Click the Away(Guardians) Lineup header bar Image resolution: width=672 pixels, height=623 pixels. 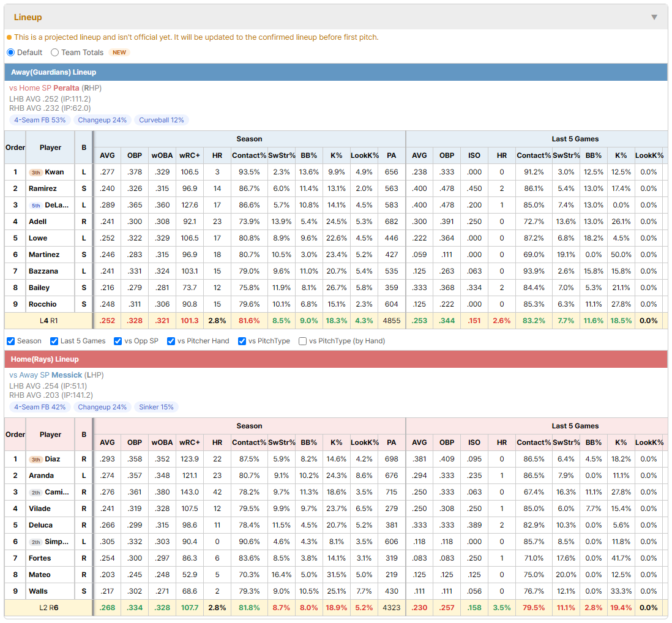click(x=336, y=72)
